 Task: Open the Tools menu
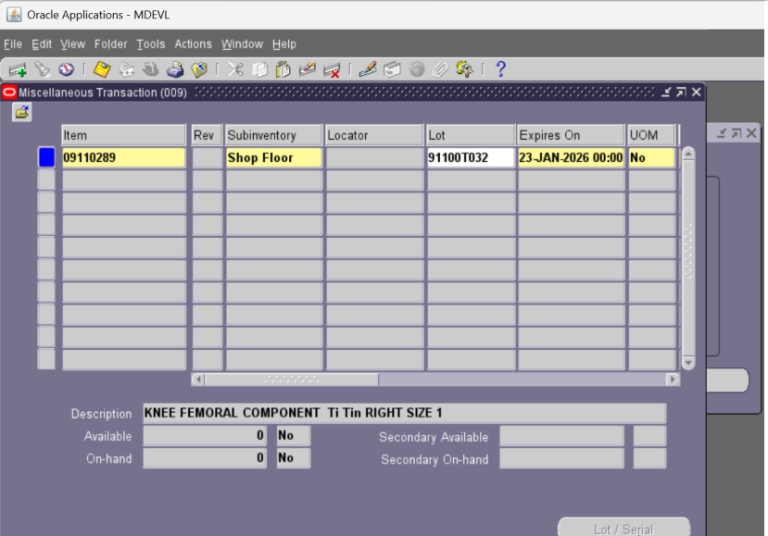coord(151,44)
